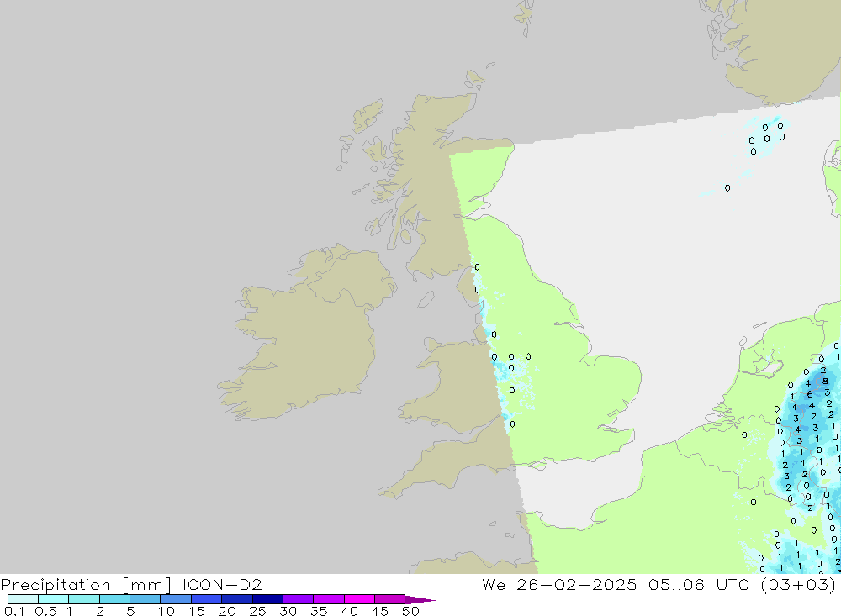Click the legend label '25'

257,611
